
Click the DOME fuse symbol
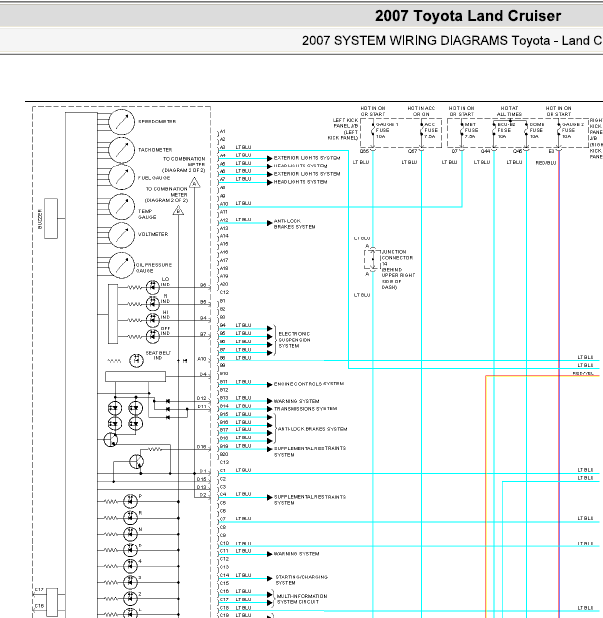click(x=526, y=130)
